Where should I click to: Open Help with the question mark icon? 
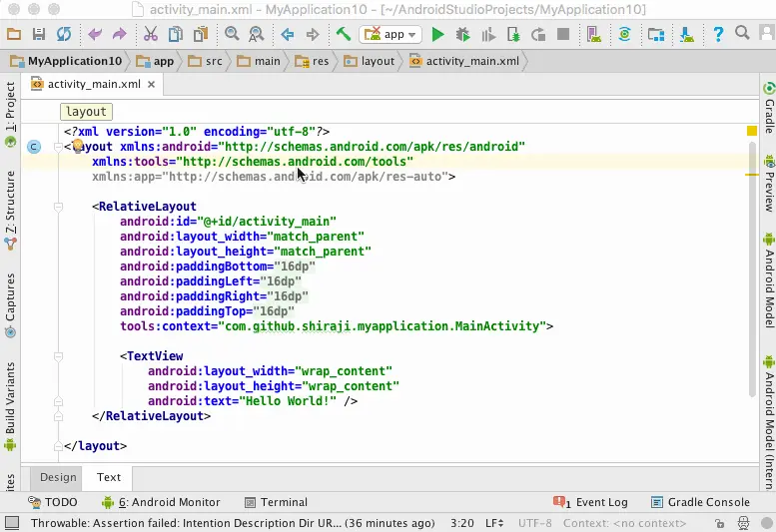pos(718,34)
